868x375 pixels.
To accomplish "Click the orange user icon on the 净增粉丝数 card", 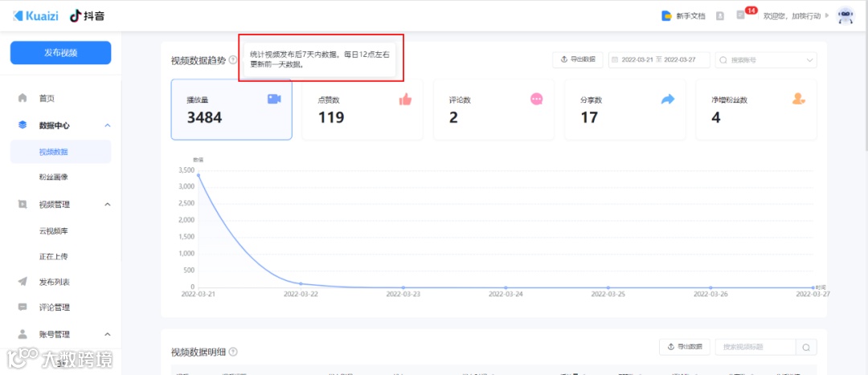I will coord(799,99).
